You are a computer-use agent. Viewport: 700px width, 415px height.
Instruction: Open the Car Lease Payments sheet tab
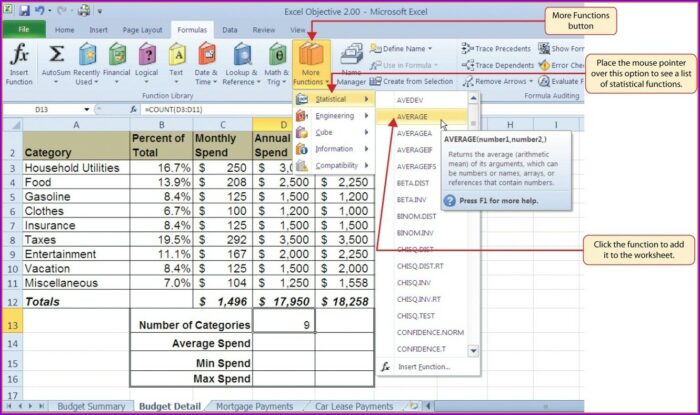(x=354, y=407)
